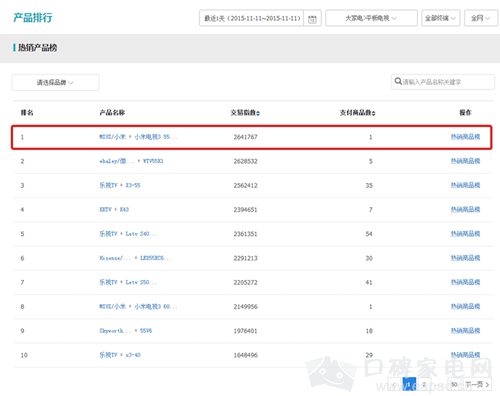Image resolution: width=500 pixels, height=396 pixels.
Task: Expand the 大家电>平板电视 category dropdown
Action: tap(371, 18)
